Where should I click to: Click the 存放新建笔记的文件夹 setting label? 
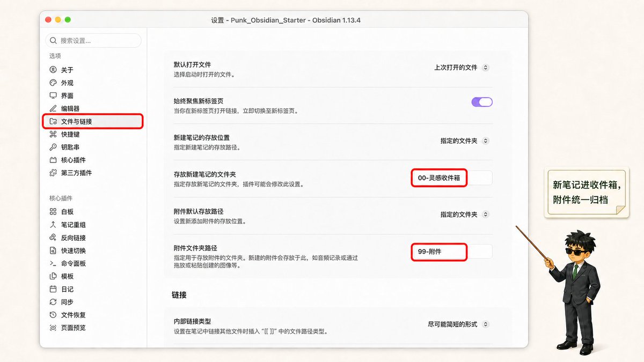pyautogui.click(x=204, y=174)
